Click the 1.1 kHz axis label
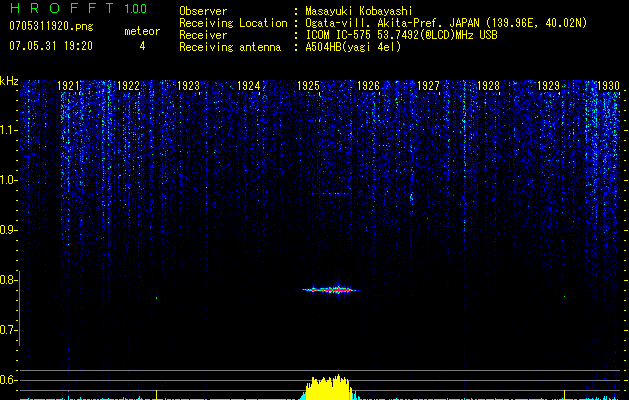 (9, 130)
